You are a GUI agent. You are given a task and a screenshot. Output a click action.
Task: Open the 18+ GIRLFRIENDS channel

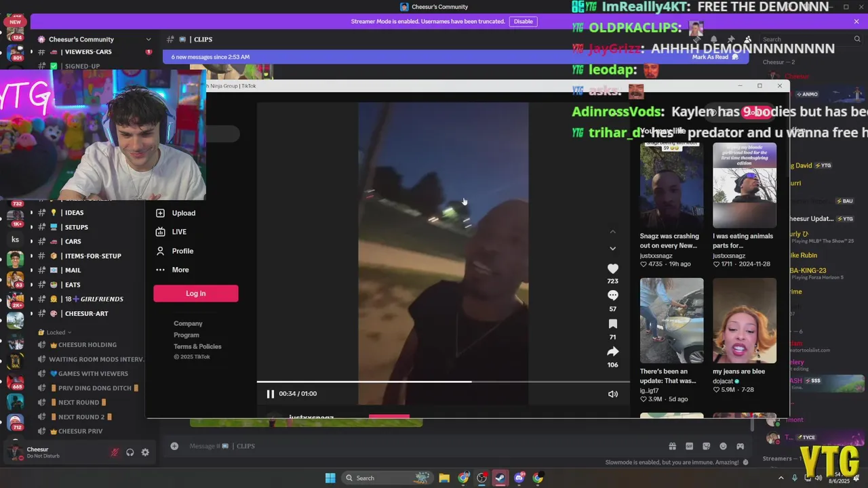tap(94, 299)
